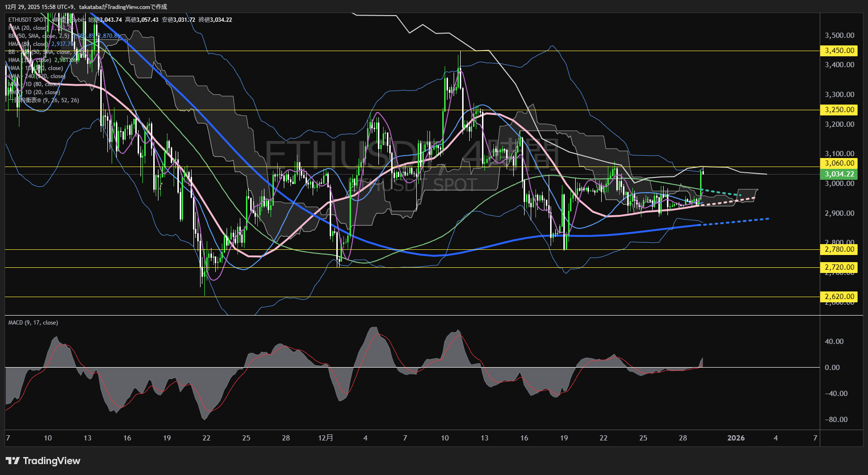
Task: Select the HMA (20, close) legend entry
Action: point(27,28)
